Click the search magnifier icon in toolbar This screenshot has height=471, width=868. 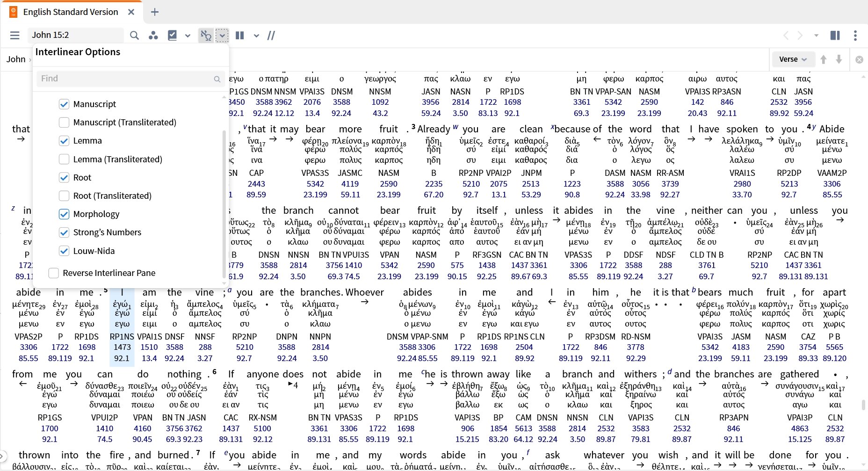[134, 36]
